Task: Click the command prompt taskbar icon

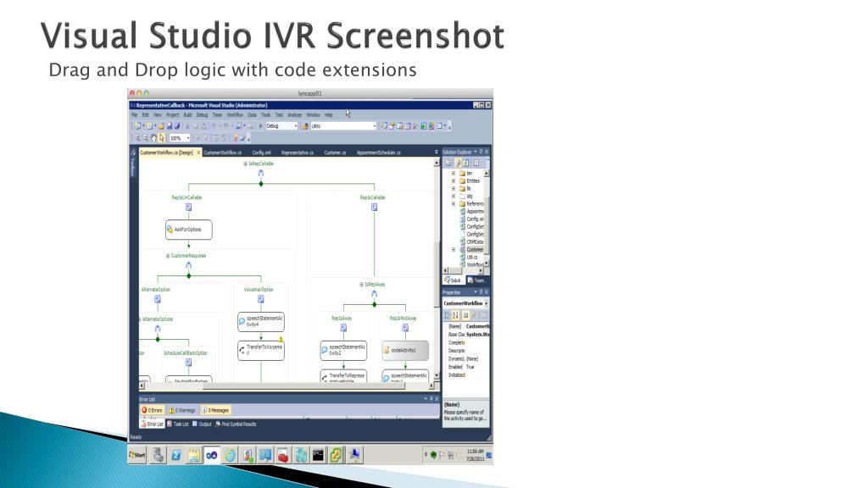Action: tap(319, 455)
